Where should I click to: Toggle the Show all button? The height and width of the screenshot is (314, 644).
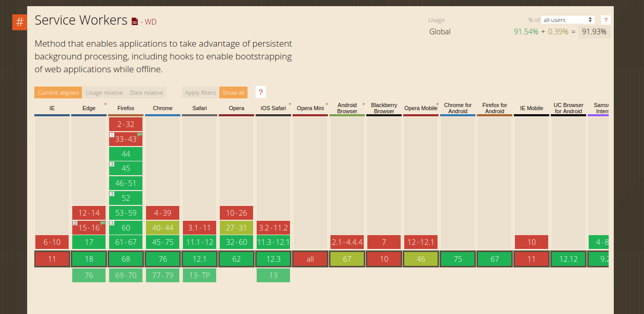tap(234, 93)
